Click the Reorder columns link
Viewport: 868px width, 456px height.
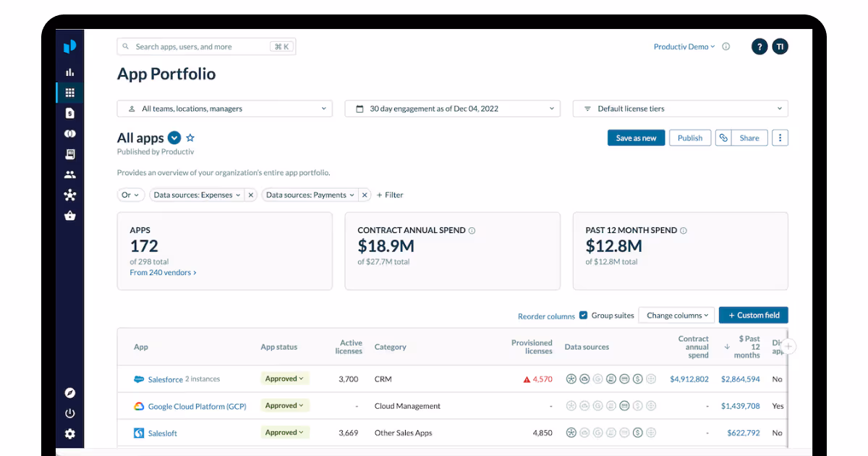(x=546, y=316)
